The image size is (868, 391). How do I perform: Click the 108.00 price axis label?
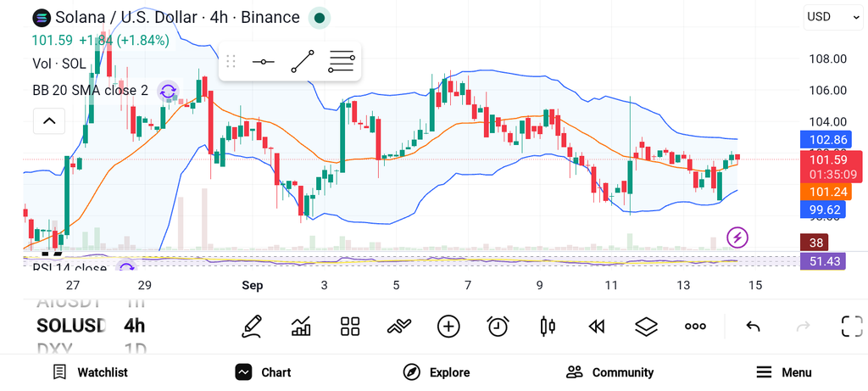828,59
